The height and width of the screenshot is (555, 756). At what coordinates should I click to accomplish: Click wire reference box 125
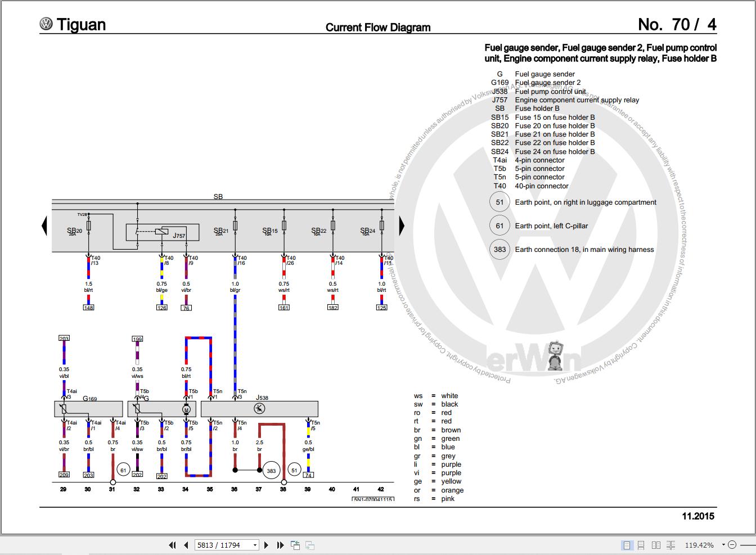tap(382, 308)
